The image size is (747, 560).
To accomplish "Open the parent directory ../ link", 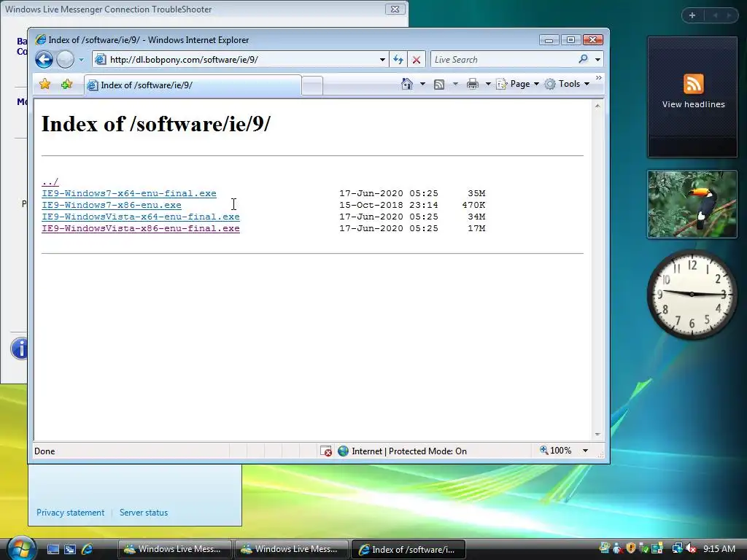I will (50, 182).
